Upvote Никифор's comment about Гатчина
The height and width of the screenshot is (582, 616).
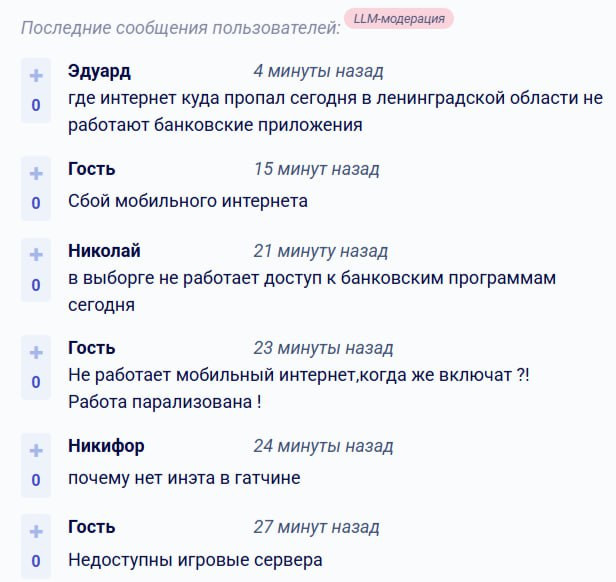pyautogui.click(x=36, y=450)
